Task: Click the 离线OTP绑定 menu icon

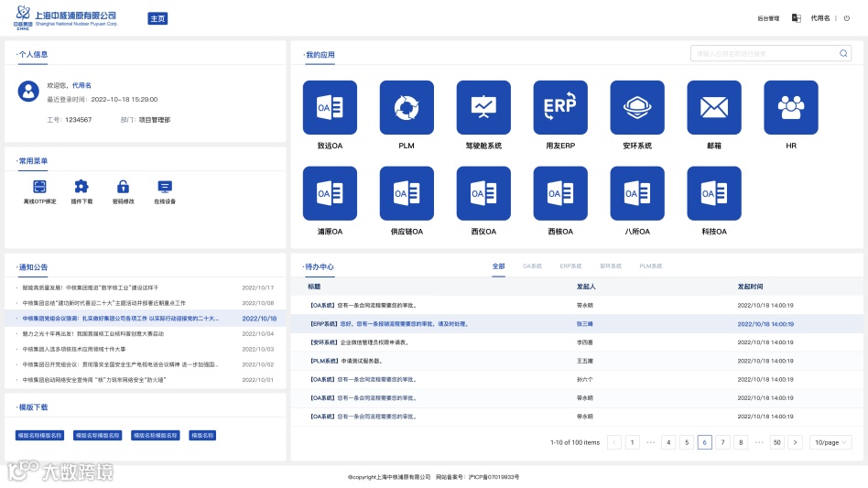Action: (x=40, y=187)
